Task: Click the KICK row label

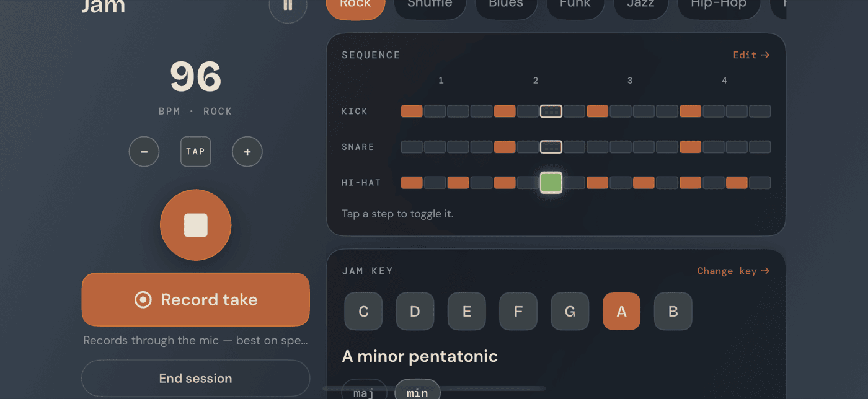Action: (355, 112)
